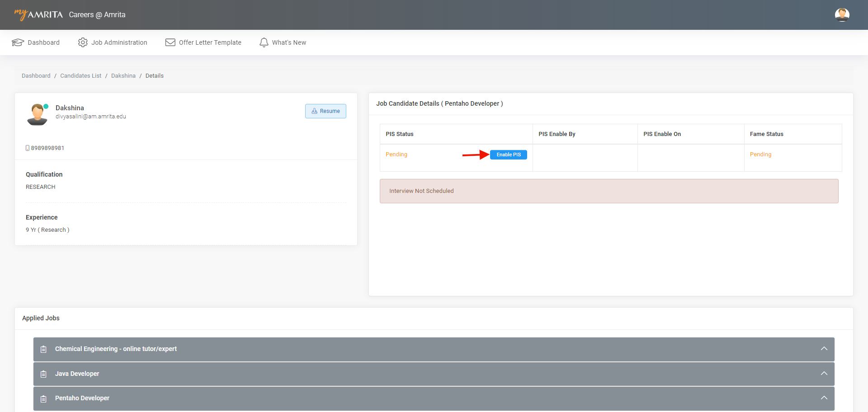Click the Chemical Engineering job title
Screen dimensions: 868x412
(116, 349)
